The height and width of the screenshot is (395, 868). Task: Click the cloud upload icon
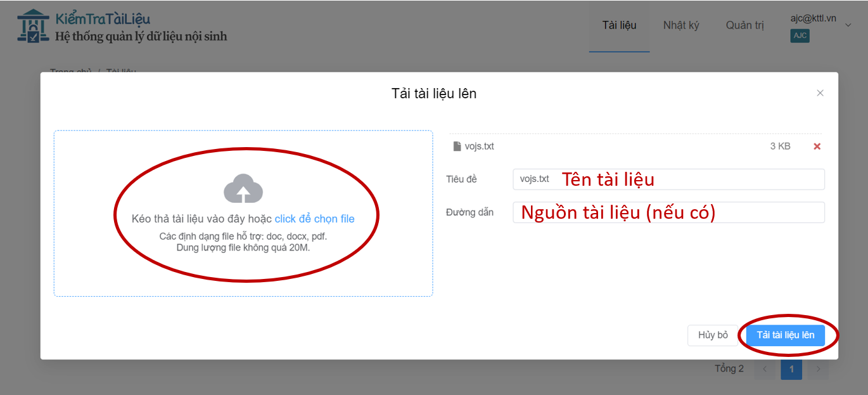(243, 188)
